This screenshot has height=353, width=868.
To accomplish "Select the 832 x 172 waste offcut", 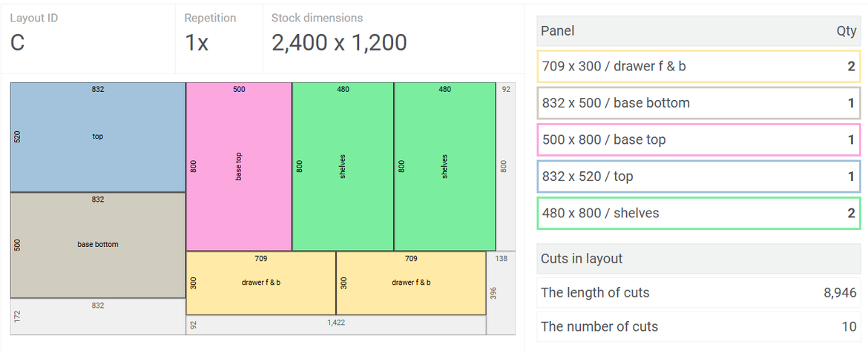I will (97, 317).
